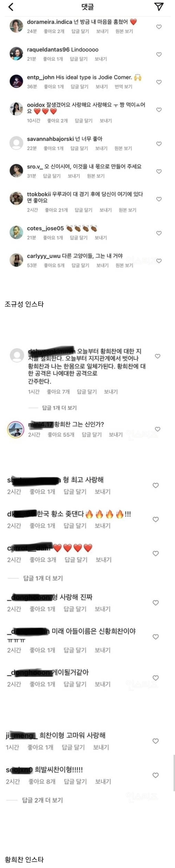The image size is (175, 868).
Task: Tap '보내기' on the cotes_jose05 comment
Action: pos(101,238)
